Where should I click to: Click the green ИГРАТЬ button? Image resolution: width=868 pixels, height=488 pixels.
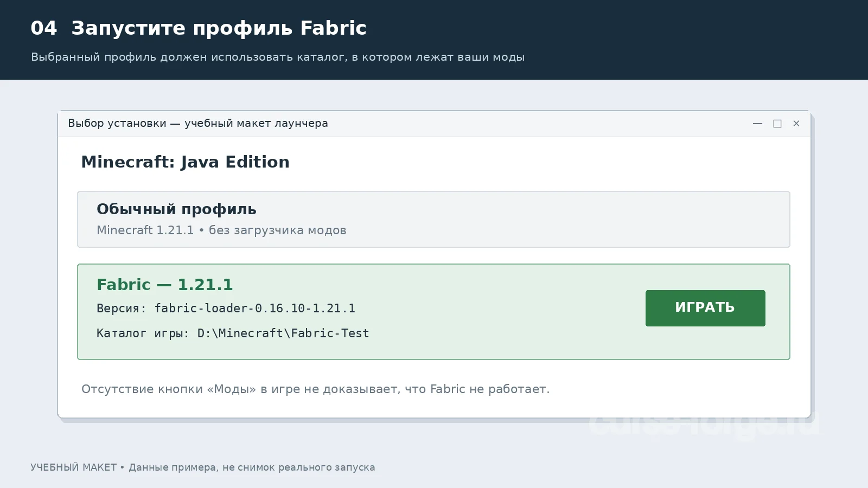point(705,308)
